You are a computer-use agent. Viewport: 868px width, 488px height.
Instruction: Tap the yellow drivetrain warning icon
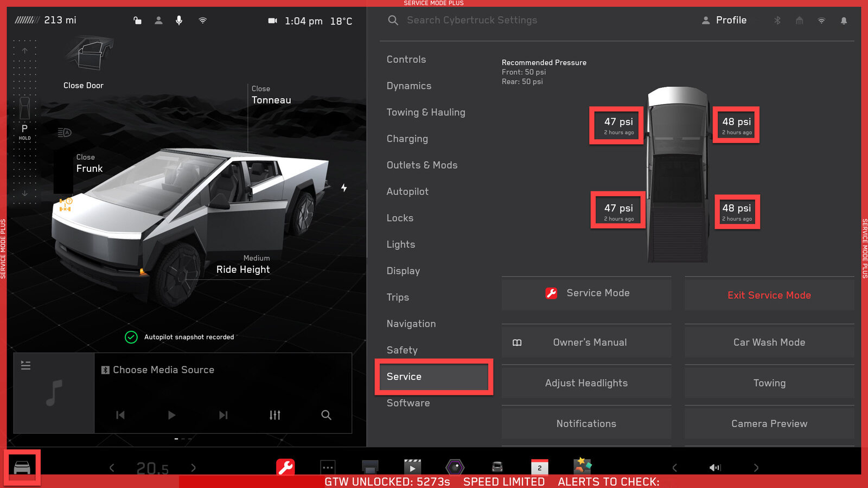point(66,204)
